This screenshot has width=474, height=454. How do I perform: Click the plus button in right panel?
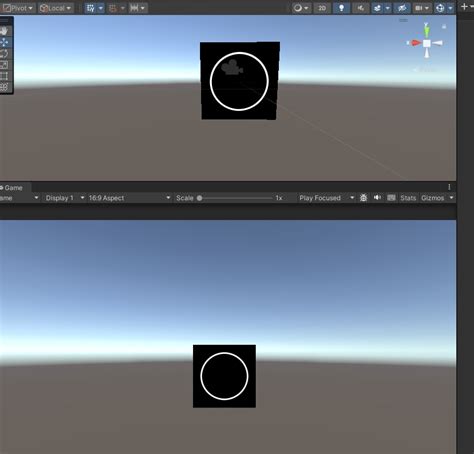point(464,7)
